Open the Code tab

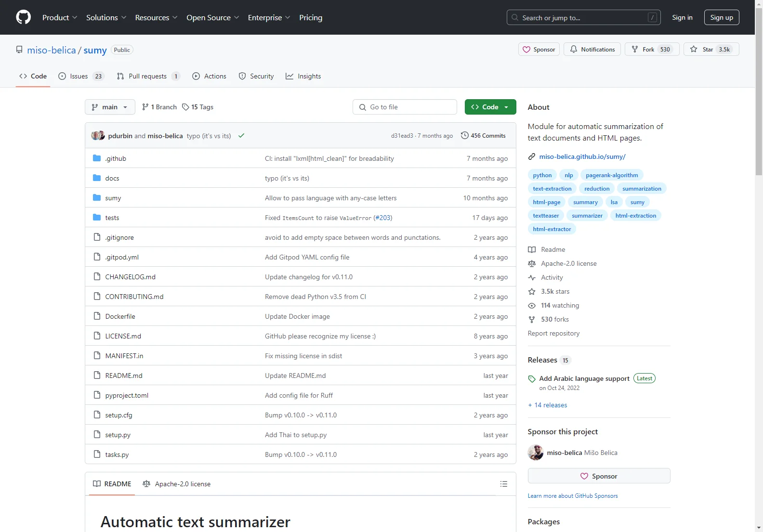[x=33, y=77]
